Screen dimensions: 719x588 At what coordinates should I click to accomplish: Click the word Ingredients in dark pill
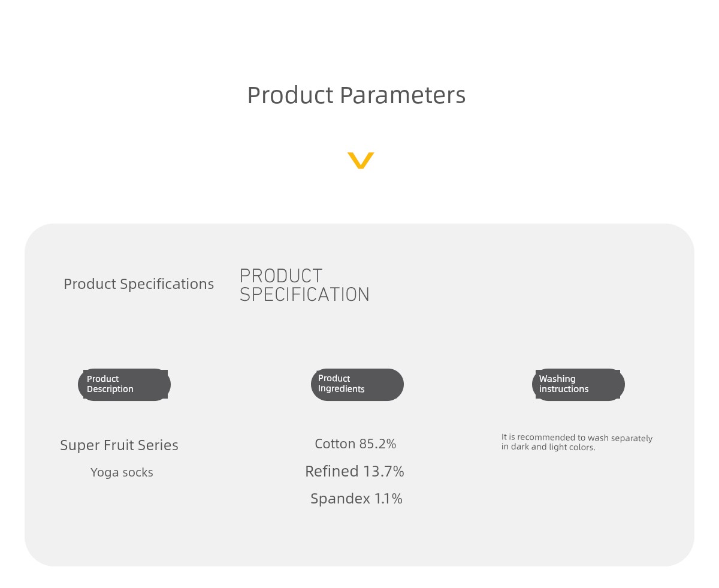342,389
